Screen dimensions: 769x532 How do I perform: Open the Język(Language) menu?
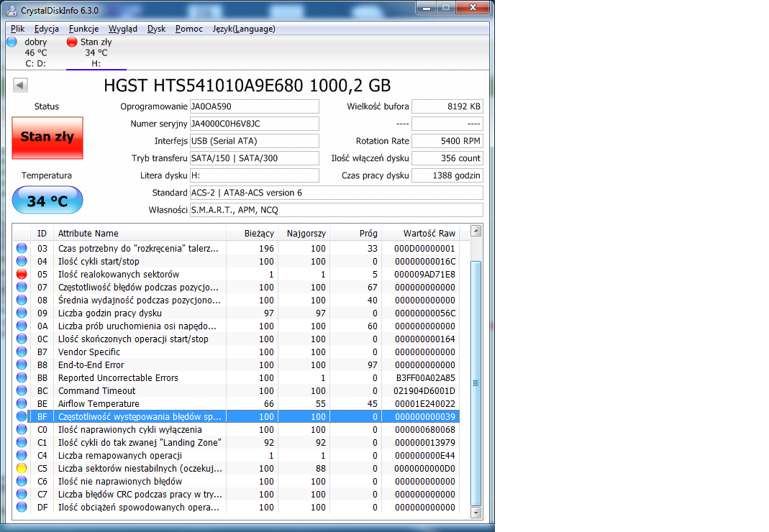tap(244, 29)
